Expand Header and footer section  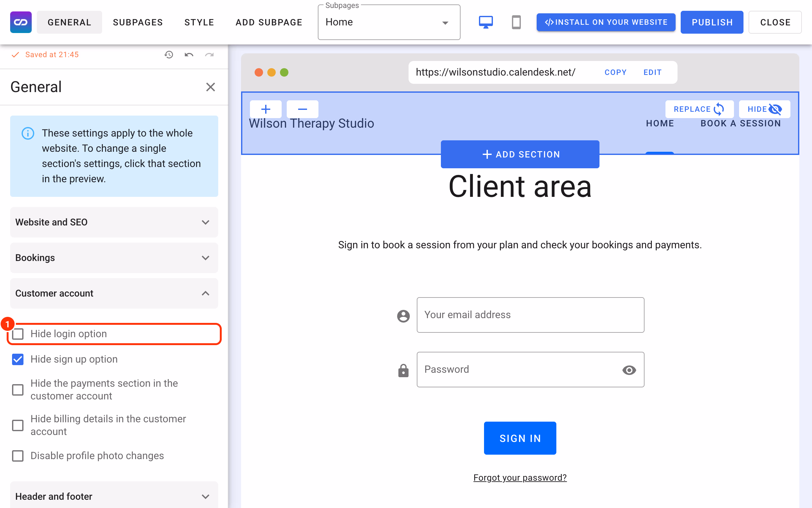(114, 496)
